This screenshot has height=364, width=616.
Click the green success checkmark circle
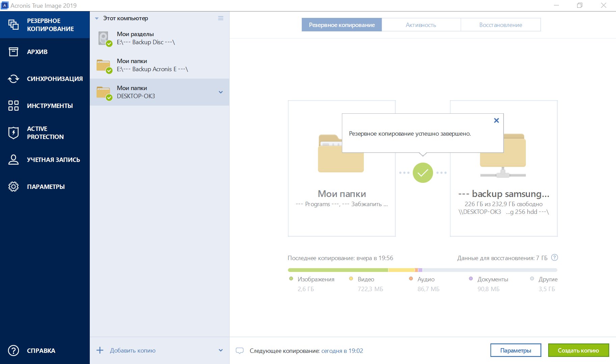[423, 173]
